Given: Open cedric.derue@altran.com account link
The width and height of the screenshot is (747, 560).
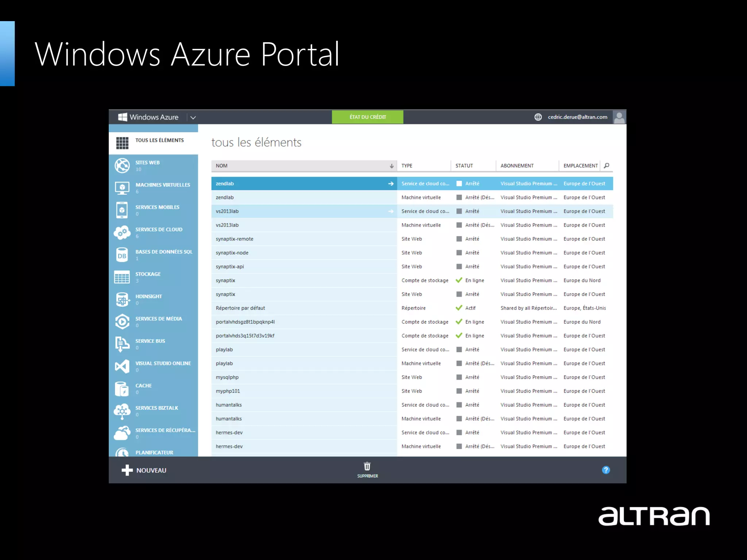Looking at the screenshot, I should [577, 117].
